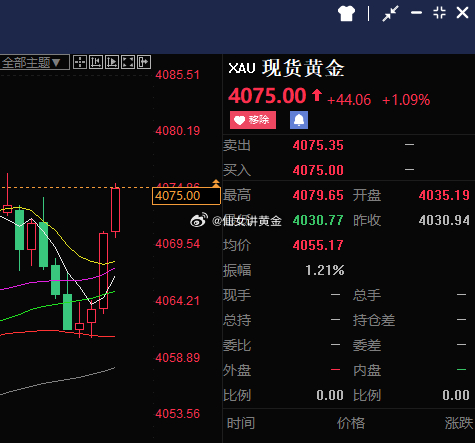Open the skin (shirt) theme icon

coord(346,14)
